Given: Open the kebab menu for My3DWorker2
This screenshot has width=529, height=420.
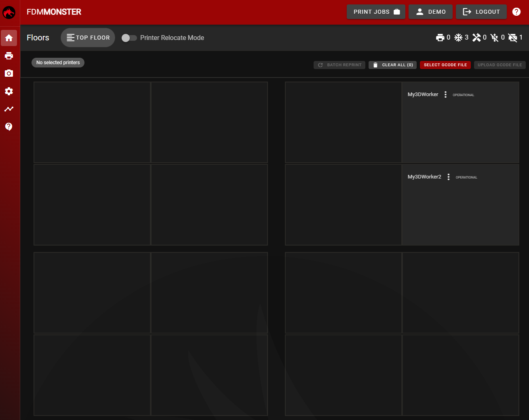Looking at the screenshot, I should tap(449, 177).
